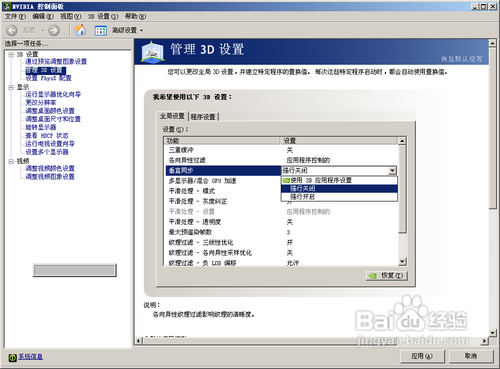Select the 纹理过滤 - 各向异性采样优化 row
This screenshot has width=500, height=369.
(282, 253)
